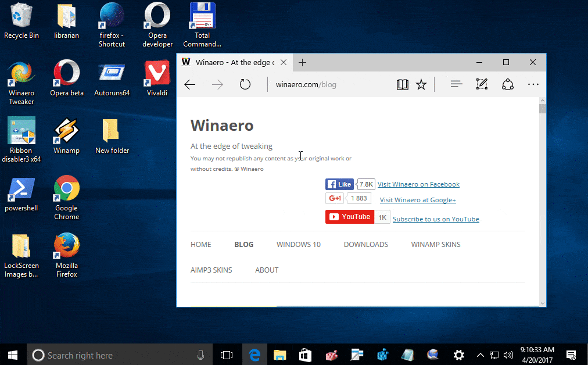Open the BLOG menu item

click(244, 245)
